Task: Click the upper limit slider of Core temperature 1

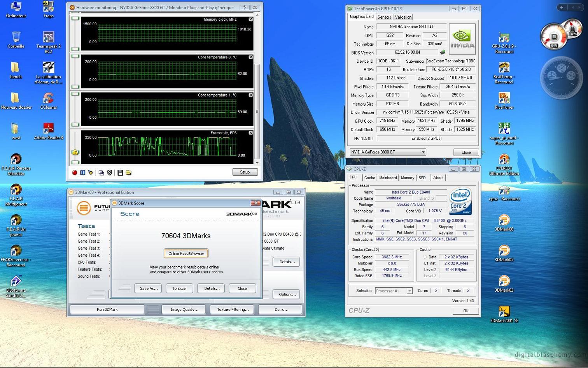Action: pos(75,93)
